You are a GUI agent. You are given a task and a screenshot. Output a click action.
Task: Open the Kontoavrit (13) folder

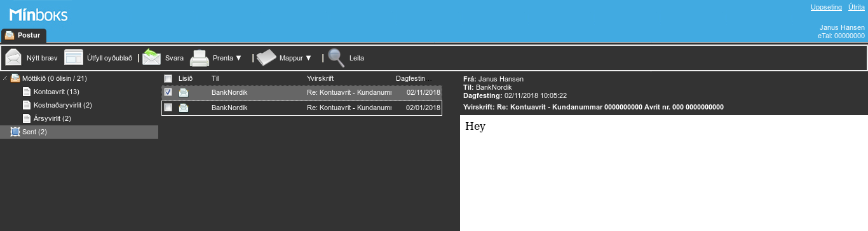click(56, 92)
